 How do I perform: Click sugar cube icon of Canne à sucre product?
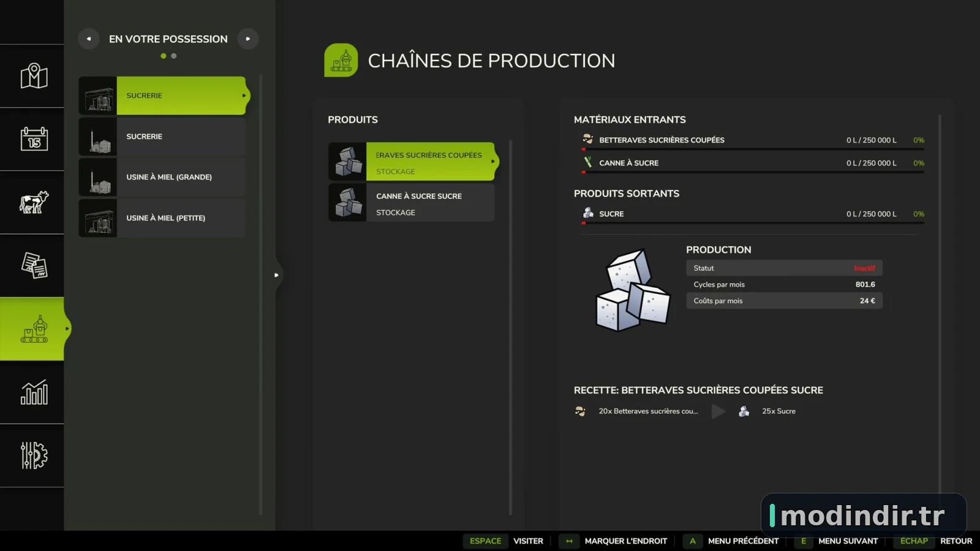click(348, 202)
